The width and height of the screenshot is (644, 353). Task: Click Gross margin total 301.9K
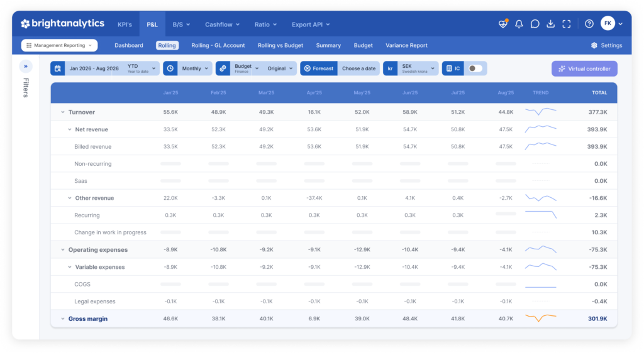pyautogui.click(x=597, y=318)
